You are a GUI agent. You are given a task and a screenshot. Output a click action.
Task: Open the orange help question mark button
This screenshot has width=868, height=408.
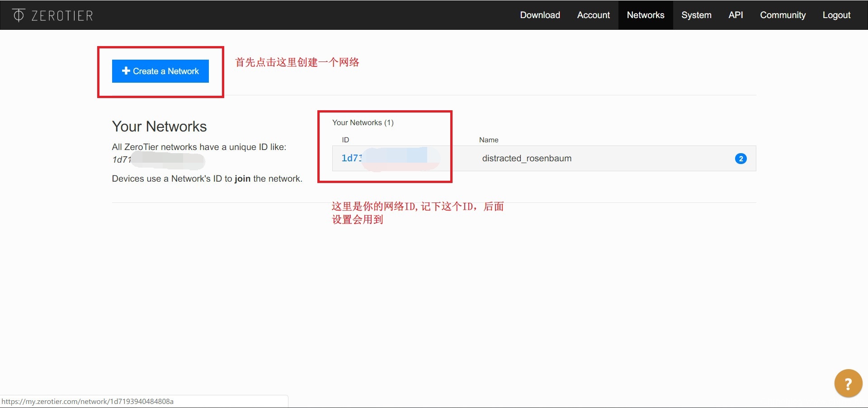[848, 384]
